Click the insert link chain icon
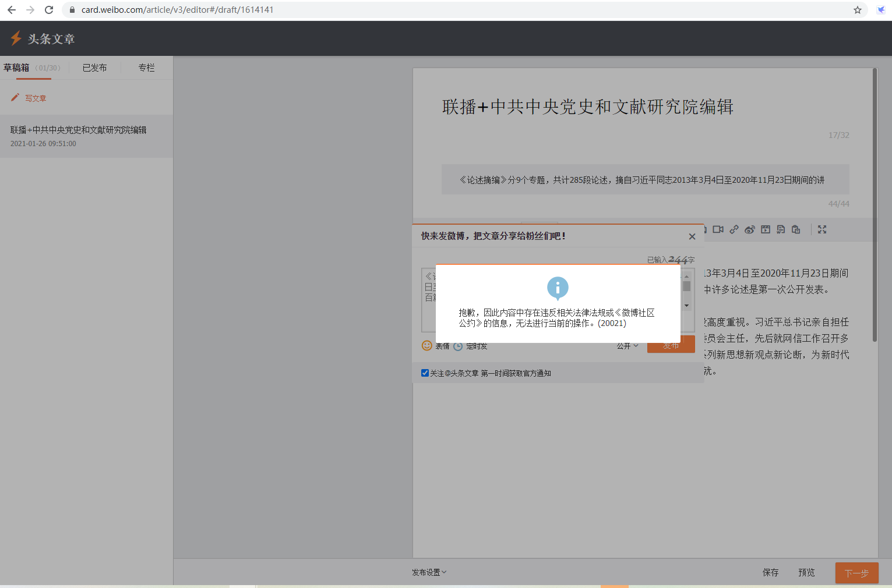Image resolution: width=892 pixels, height=588 pixels. coord(734,229)
